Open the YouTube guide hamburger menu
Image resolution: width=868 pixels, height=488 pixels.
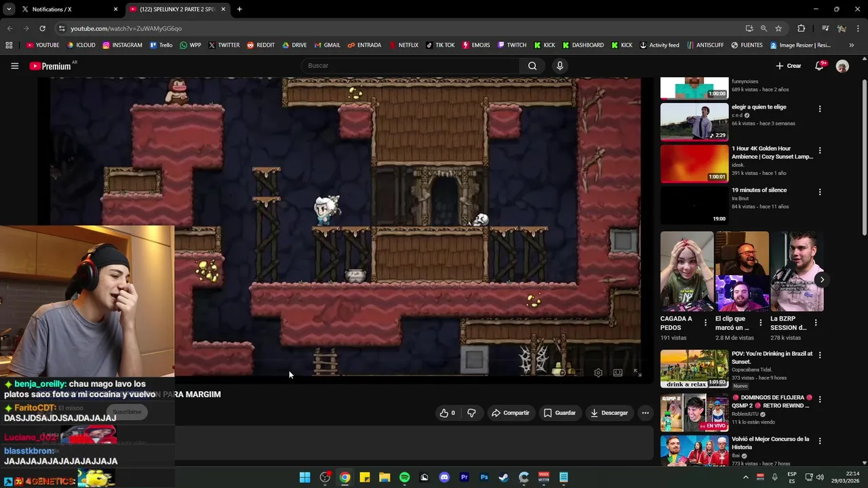click(14, 66)
